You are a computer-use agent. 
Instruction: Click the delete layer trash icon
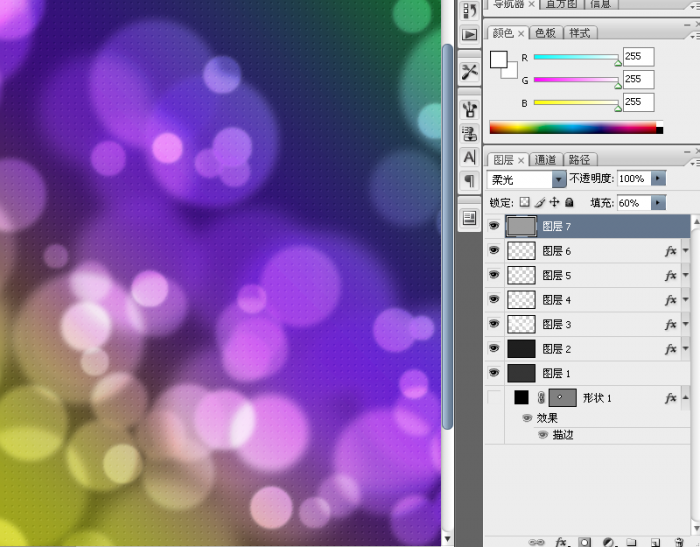point(679,541)
